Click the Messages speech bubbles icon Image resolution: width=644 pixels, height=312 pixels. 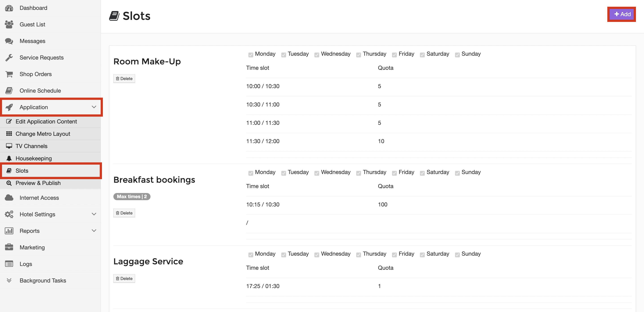pyautogui.click(x=9, y=41)
